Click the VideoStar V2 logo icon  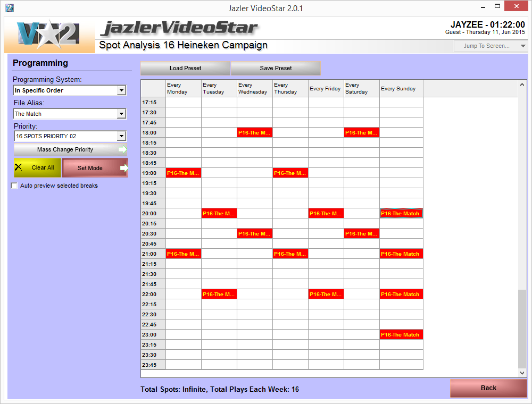[49, 35]
